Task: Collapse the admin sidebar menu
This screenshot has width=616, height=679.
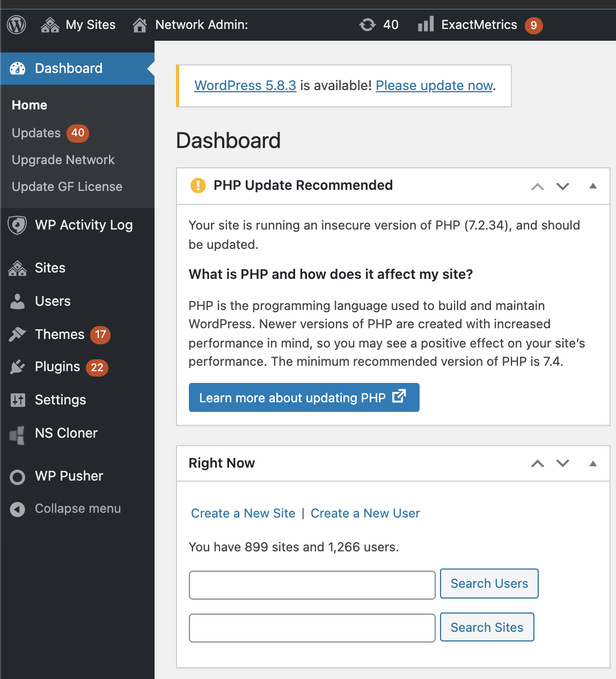Action: 77,508
